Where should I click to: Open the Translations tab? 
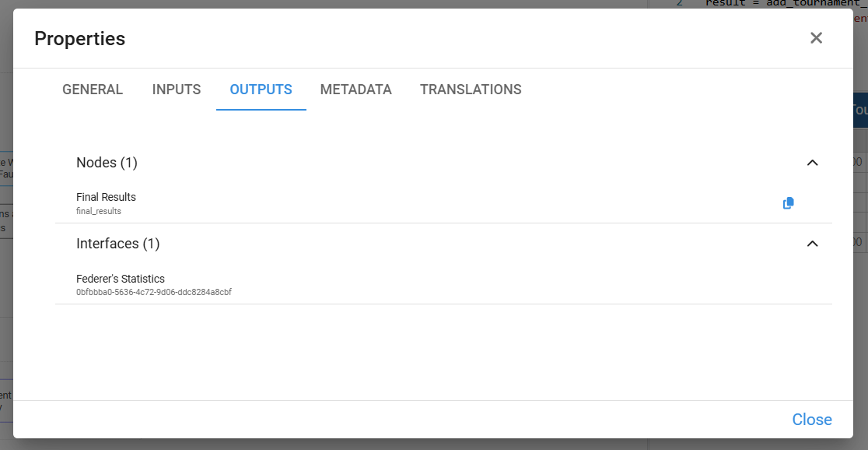coord(471,90)
